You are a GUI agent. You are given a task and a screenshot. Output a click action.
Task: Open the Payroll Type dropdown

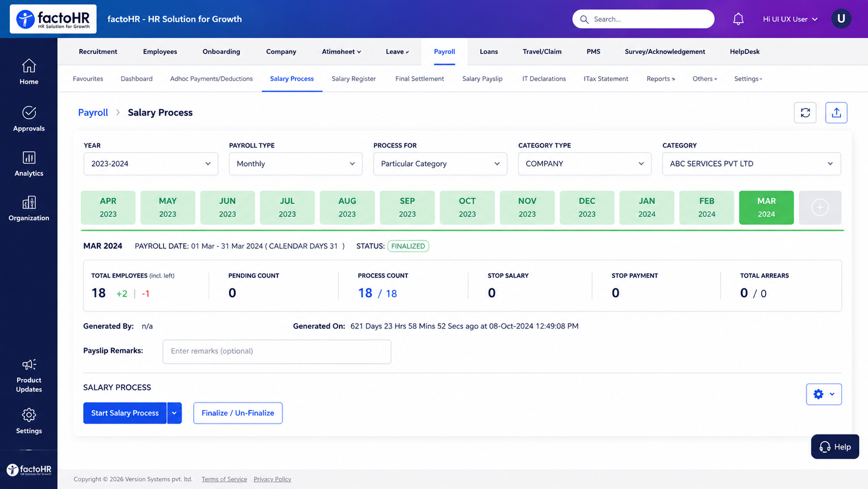295,164
